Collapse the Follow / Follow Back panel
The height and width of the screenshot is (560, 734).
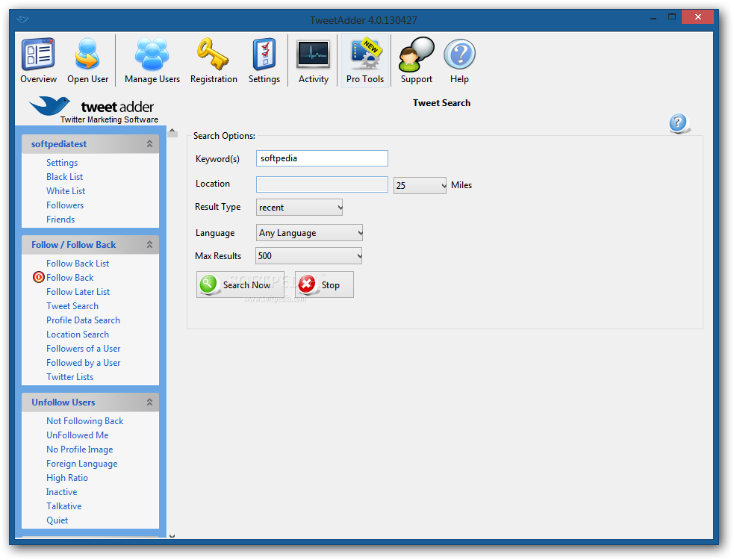click(x=149, y=244)
